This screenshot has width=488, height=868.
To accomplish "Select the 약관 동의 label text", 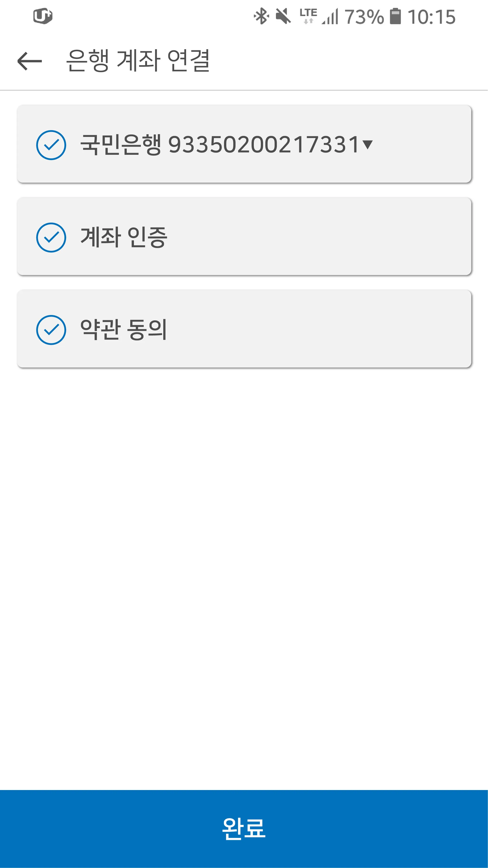I will [123, 329].
